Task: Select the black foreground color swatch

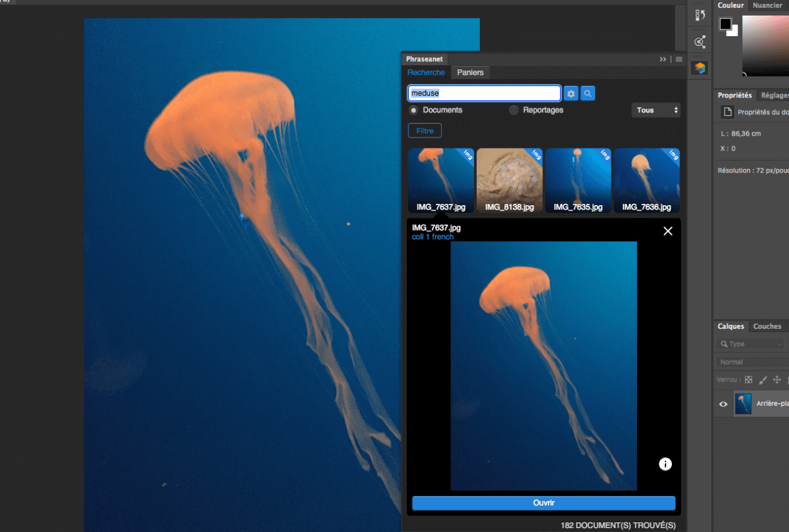Action: tap(724, 23)
